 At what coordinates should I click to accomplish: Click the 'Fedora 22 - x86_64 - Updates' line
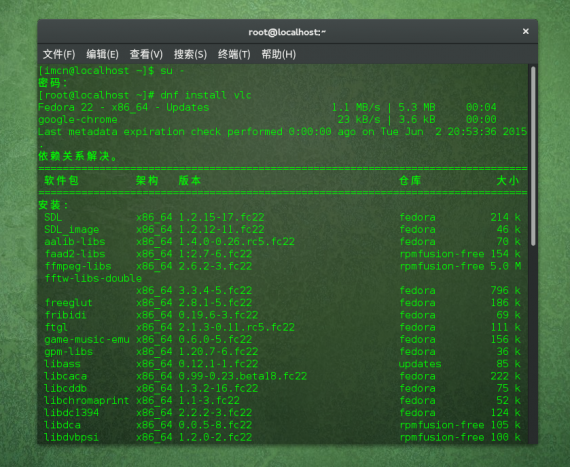(x=124, y=108)
